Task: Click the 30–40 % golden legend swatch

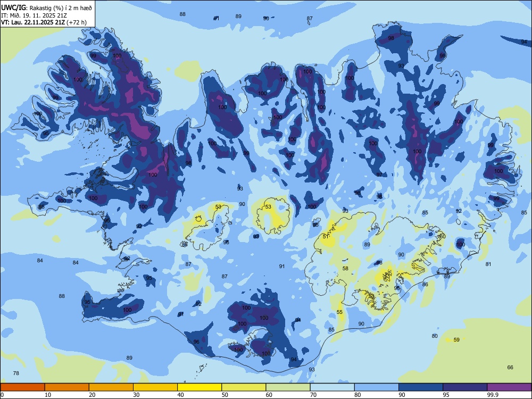Action: click(x=155, y=387)
